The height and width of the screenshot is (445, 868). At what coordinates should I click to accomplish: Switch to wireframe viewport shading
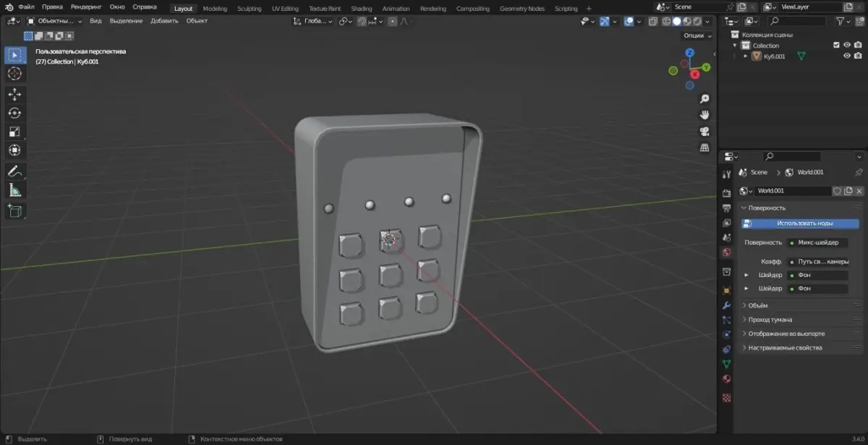(x=666, y=21)
